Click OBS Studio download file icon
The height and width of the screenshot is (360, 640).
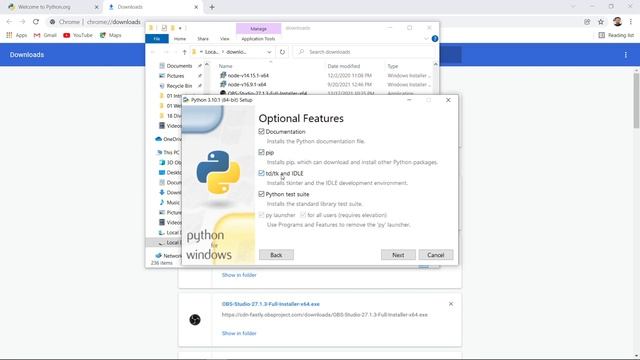click(195, 320)
